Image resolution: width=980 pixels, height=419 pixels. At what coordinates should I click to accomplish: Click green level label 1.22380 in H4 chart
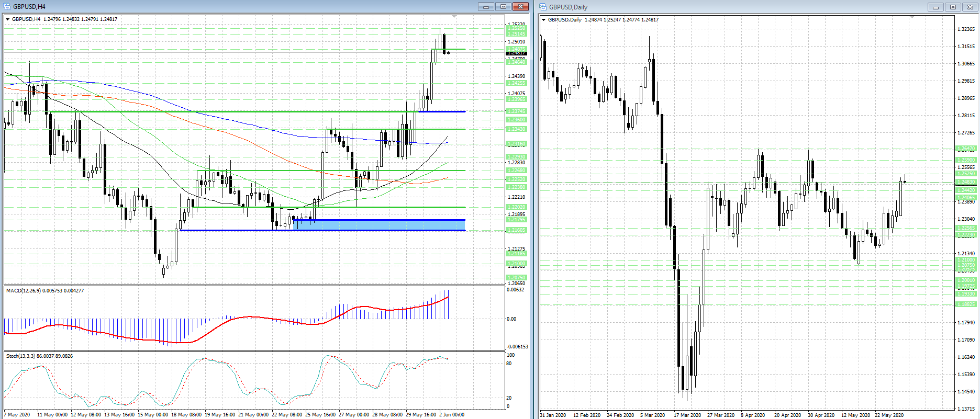[516, 187]
